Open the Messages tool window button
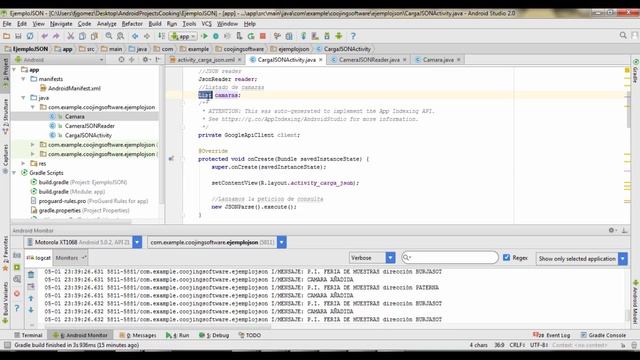Viewport: 640px width, 360px height. click(x=138, y=335)
